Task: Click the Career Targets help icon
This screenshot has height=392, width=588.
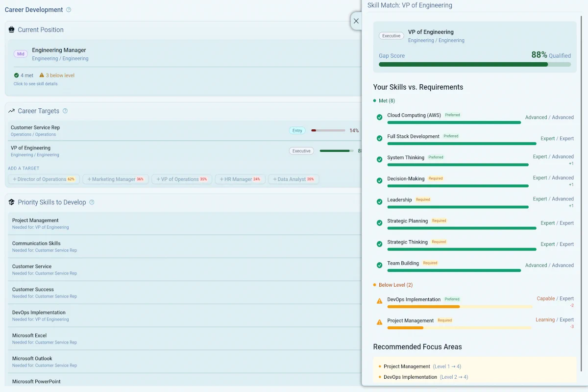Action: pyautogui.click(x=65, y=111)
